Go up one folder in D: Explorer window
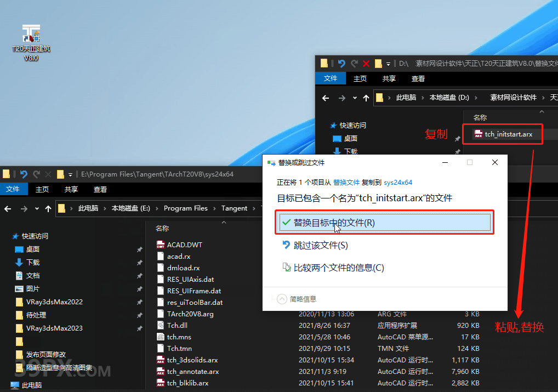This screenshot has height=392, width=558. pos(366,98)
